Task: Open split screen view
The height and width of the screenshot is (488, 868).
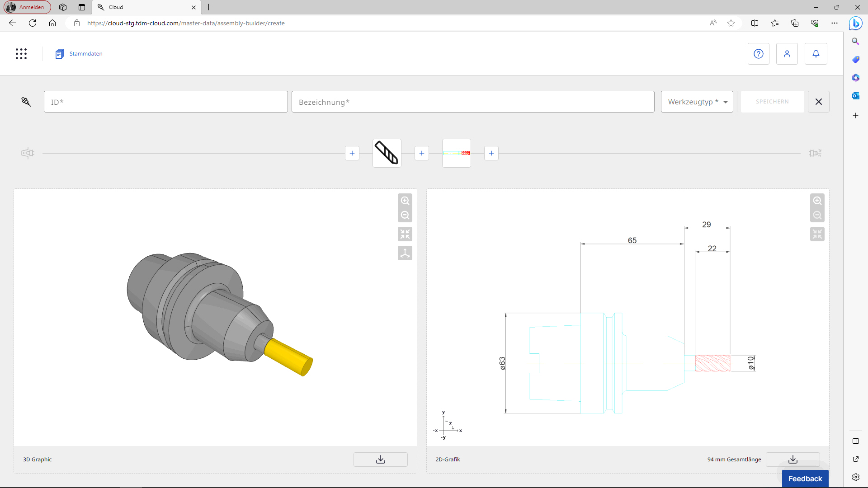Action: [x=755, y=23]
